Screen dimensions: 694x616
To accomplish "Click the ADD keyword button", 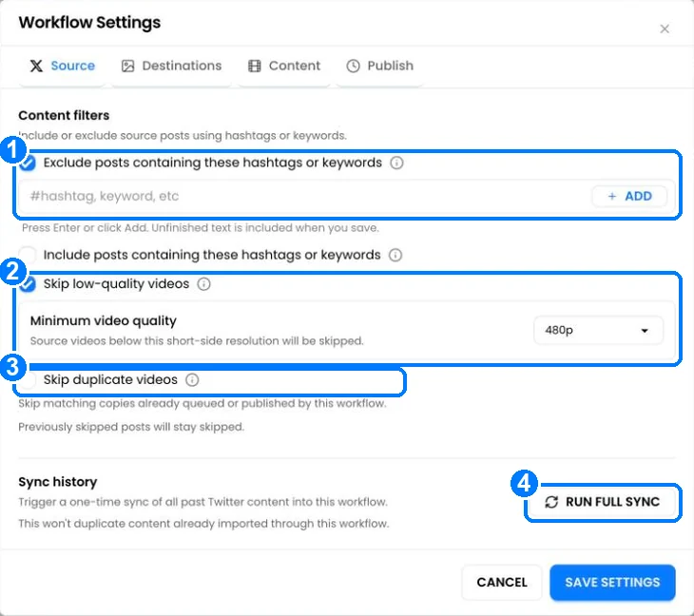I will (629, 196).
